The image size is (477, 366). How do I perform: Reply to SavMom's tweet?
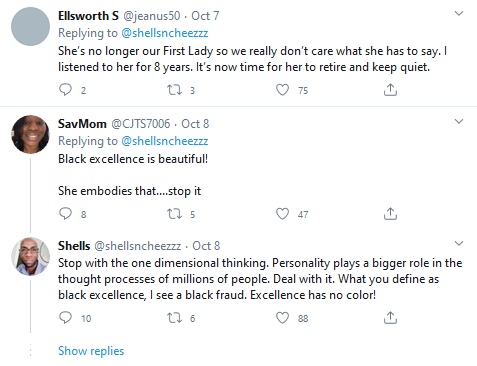[65, 214]
